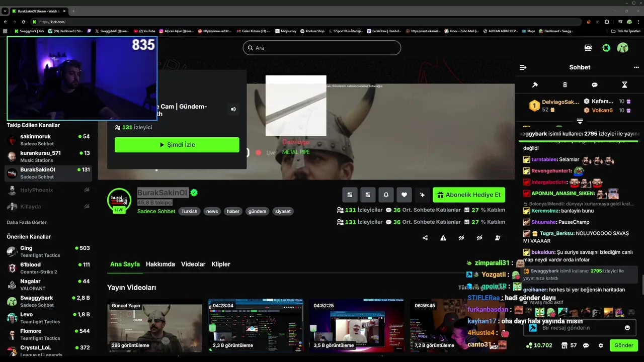The height and width of the screenshot is (362, 644).
Task: Reload page with browser refresh icon
Action: coord(24,22)
